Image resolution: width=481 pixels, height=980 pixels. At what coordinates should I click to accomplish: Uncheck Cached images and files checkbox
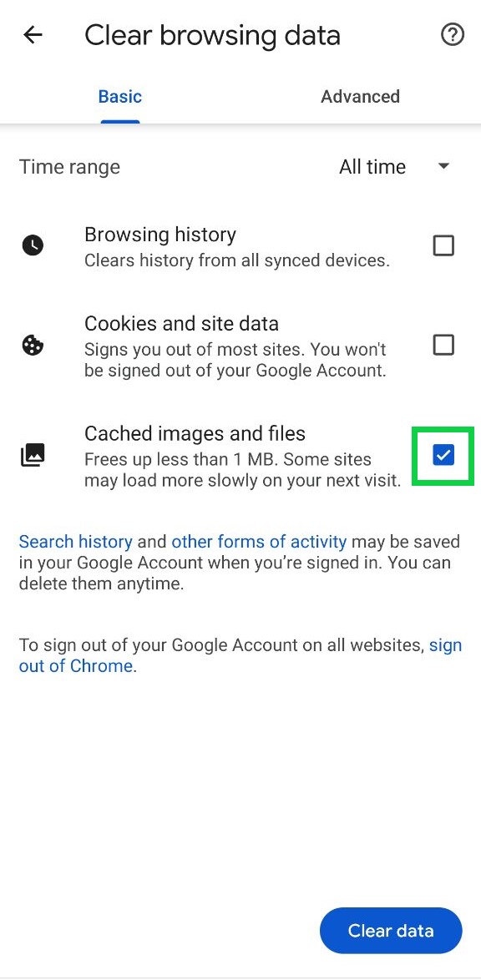point(443,456)
